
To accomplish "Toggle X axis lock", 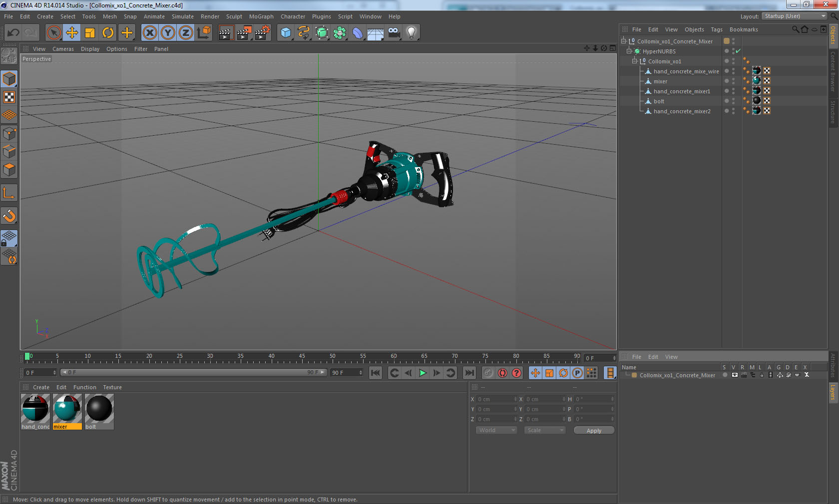I will coord(149,33).
